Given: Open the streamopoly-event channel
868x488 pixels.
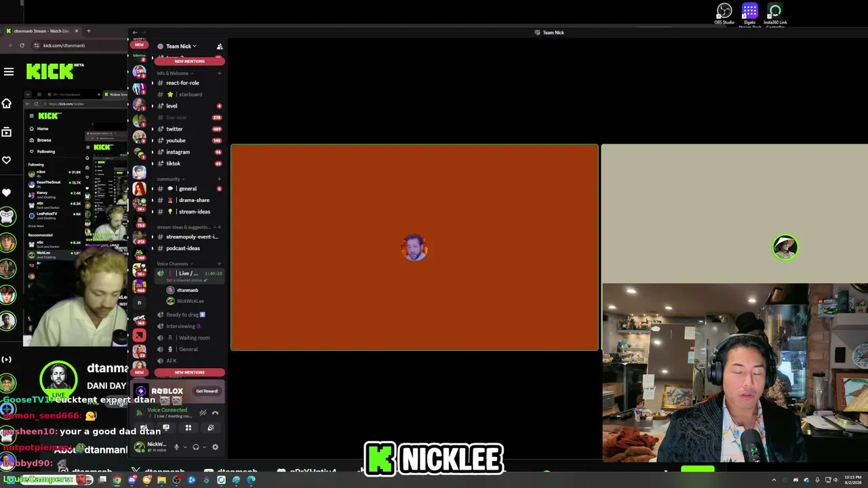Looking at the screenshot, I should pyautogui.click(x=189, y=237).
